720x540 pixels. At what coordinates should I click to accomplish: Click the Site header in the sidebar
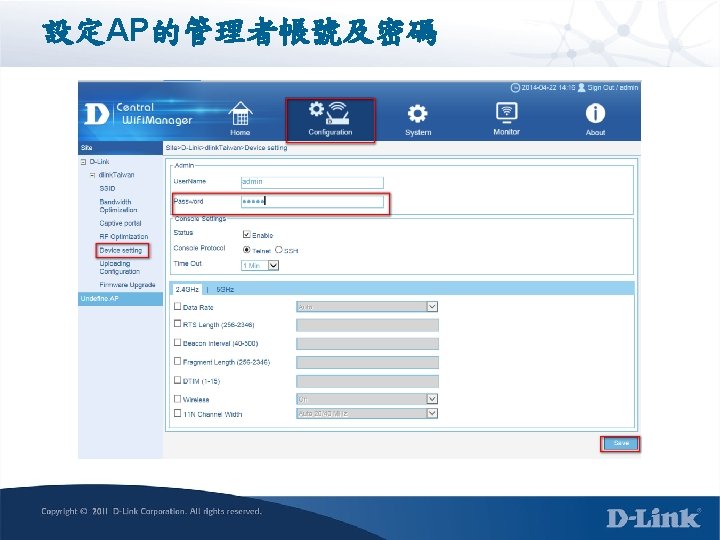coord(121,147)
